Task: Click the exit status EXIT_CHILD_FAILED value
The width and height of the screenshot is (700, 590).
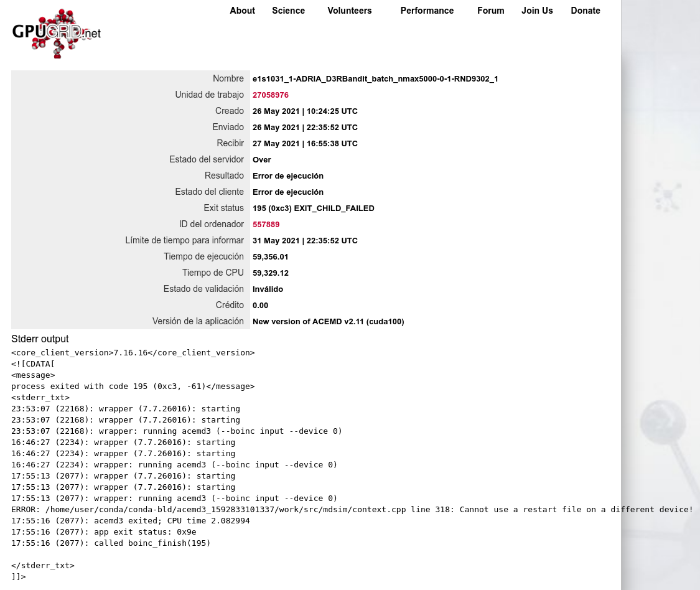Action: (313, 208)
